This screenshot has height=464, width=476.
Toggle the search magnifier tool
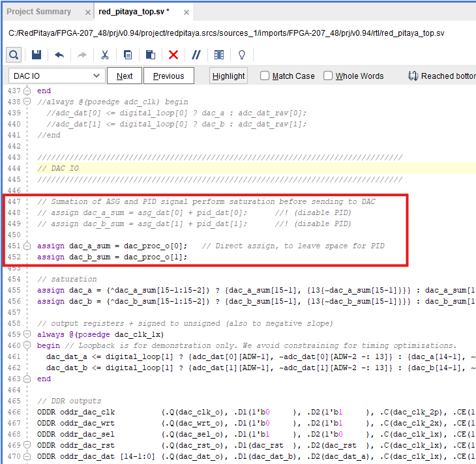pyautogui.click(x=14, y=55)
